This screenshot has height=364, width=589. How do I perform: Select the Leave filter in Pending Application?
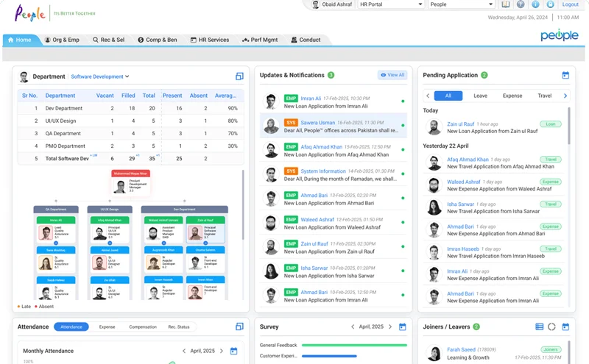click(480, 96)
